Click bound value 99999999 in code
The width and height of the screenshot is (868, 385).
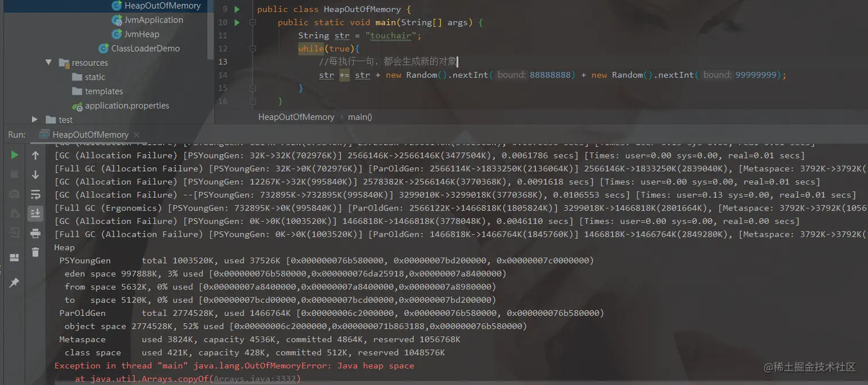click(x=755, y=75)
